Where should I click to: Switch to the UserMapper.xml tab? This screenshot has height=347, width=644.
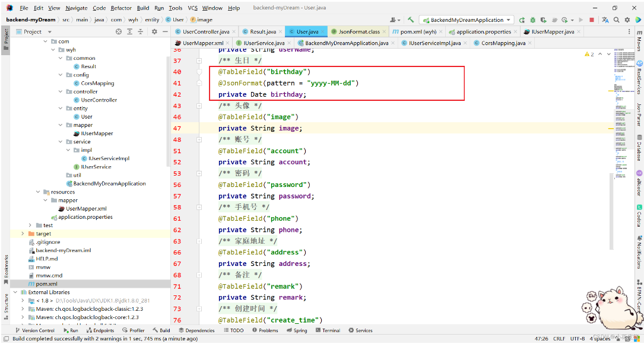point(202,43)
